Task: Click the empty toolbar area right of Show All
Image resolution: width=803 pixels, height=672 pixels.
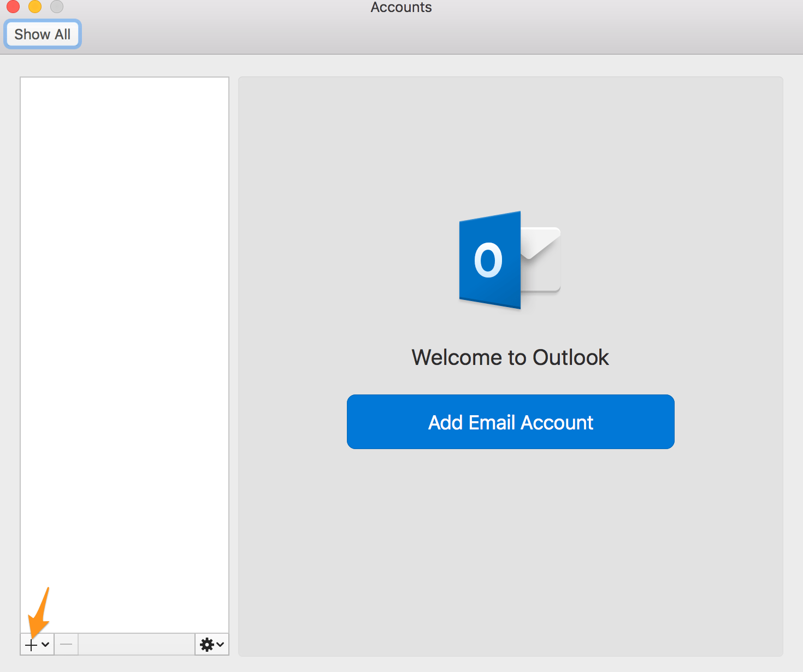Action: click(382, 34)
